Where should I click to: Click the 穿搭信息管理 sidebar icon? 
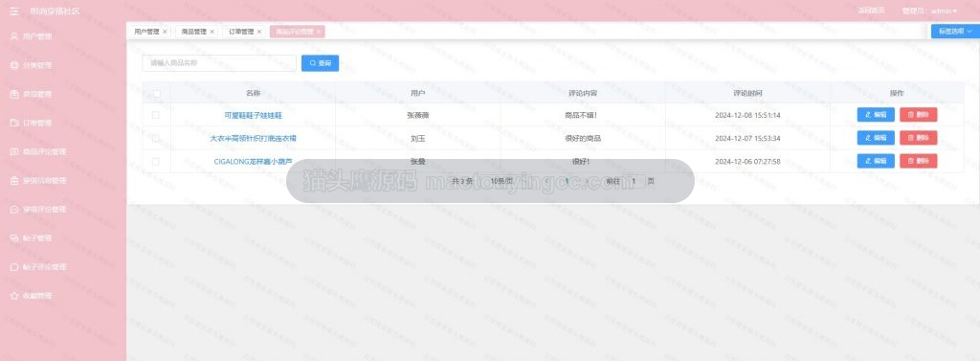click(x=14, y=180)
